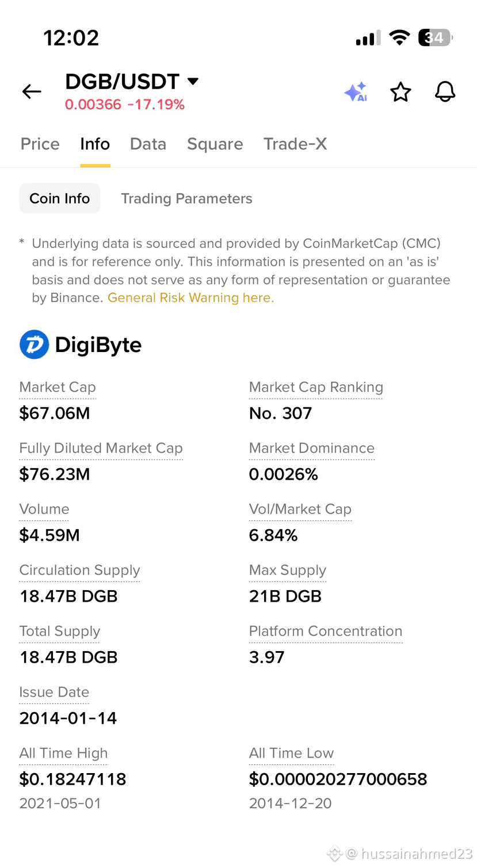Viewport: 477px width, 868px height.
Task: Expand the DGB/USDT pair dropdown arrow
Action: coord(193,81)
